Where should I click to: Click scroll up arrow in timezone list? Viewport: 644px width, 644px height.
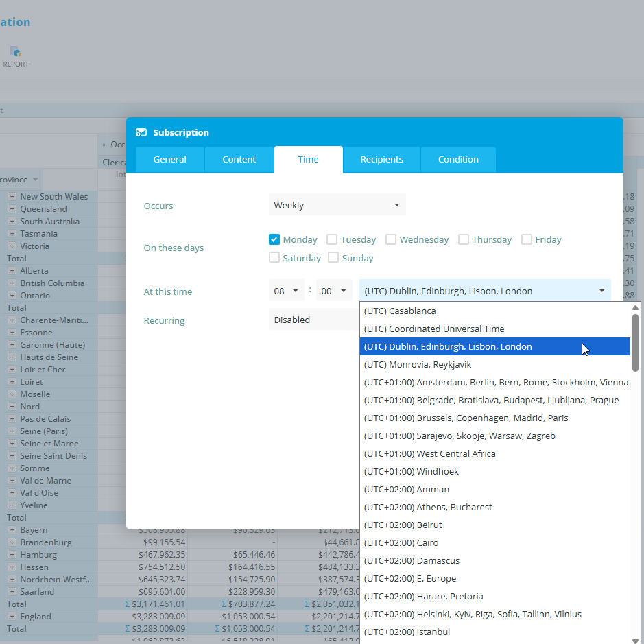click(635, 308)
